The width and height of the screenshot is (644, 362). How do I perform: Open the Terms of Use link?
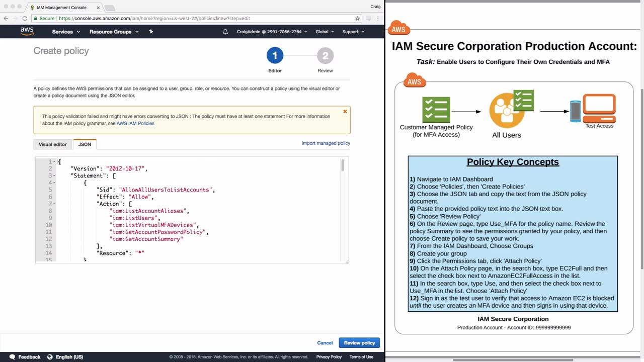pos(361,357)
